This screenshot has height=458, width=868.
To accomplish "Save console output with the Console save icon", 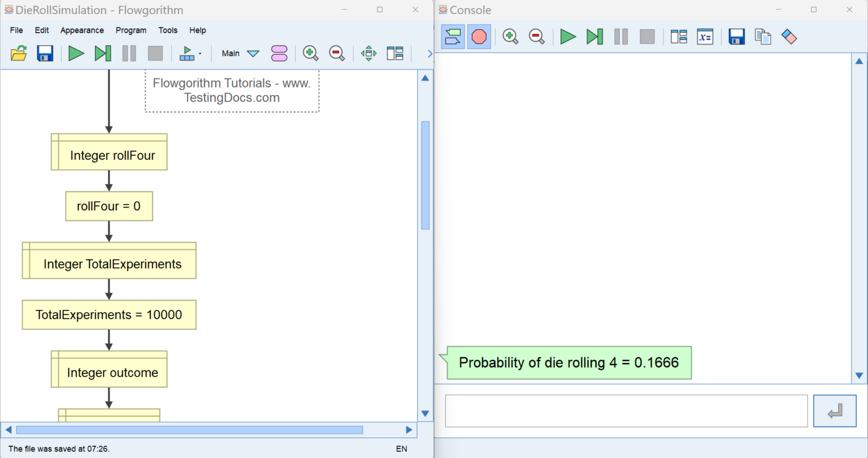I will [x=736, y=37].
